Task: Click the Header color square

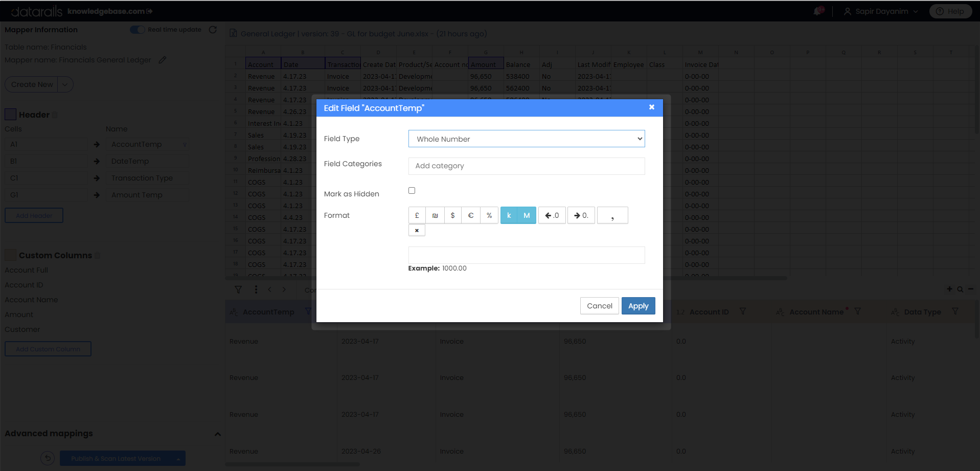Action: [x=10, y=114]
